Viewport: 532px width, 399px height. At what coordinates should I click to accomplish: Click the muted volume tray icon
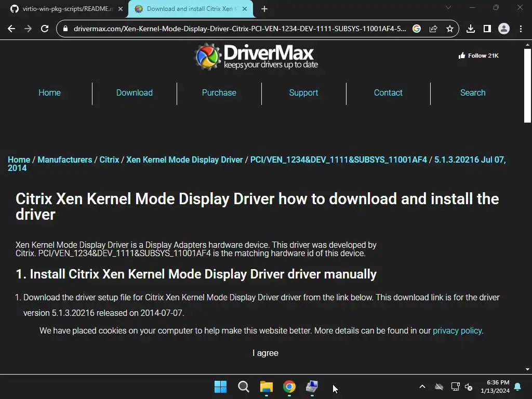(469, 387)
